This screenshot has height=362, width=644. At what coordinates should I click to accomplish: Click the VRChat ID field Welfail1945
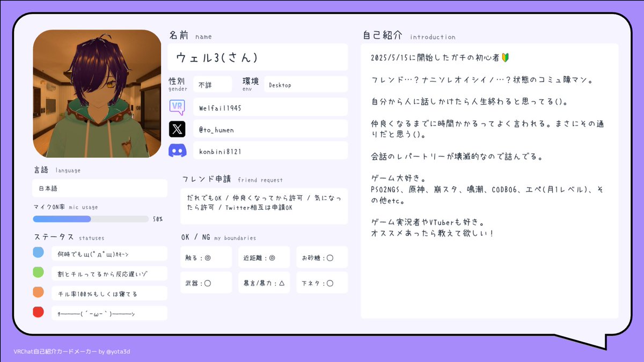270,107
